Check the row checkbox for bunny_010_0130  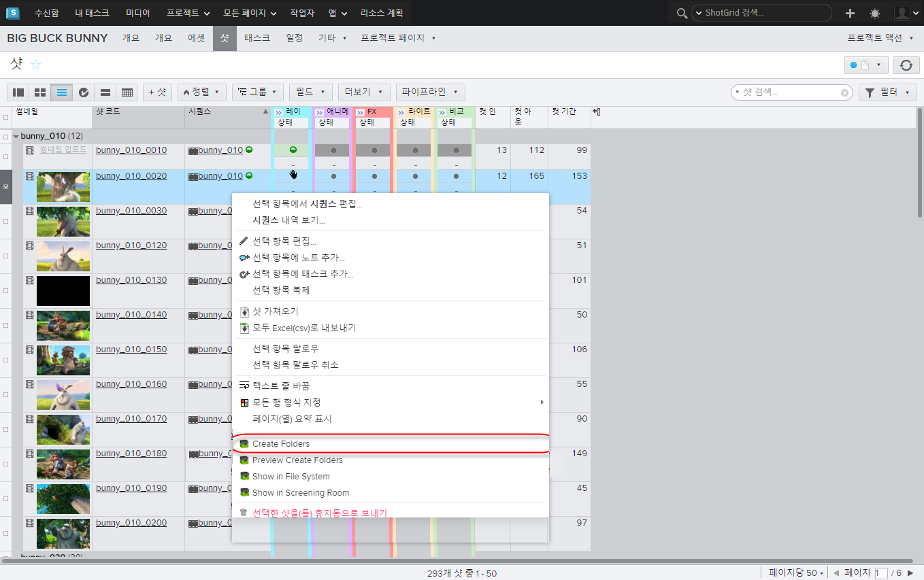pyautogui.click(x=6, y=290)
